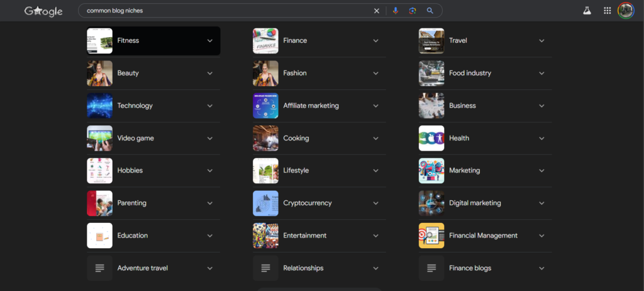Click the Video game thumbnail

99,139
